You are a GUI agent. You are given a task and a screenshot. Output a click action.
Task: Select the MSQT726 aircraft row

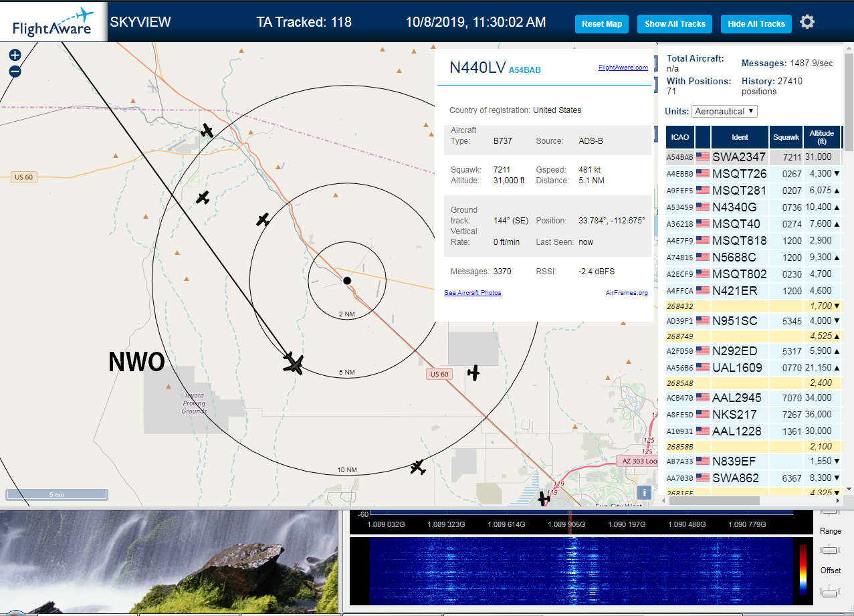754,174
